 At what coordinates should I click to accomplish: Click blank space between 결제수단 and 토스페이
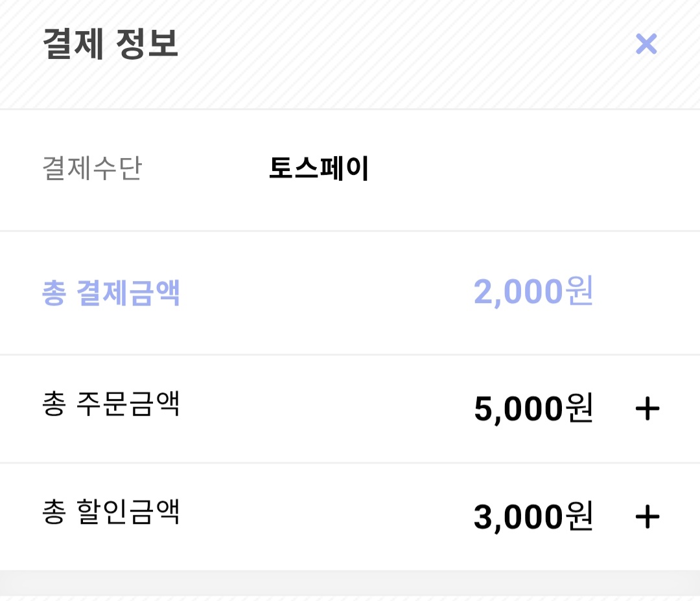click(x=204, y=168)
